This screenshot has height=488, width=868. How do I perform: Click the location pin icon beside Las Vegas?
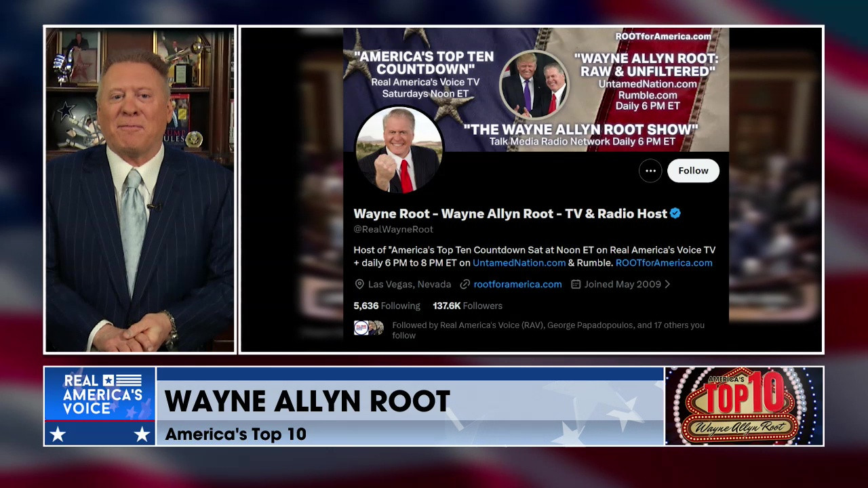[359, 285]
